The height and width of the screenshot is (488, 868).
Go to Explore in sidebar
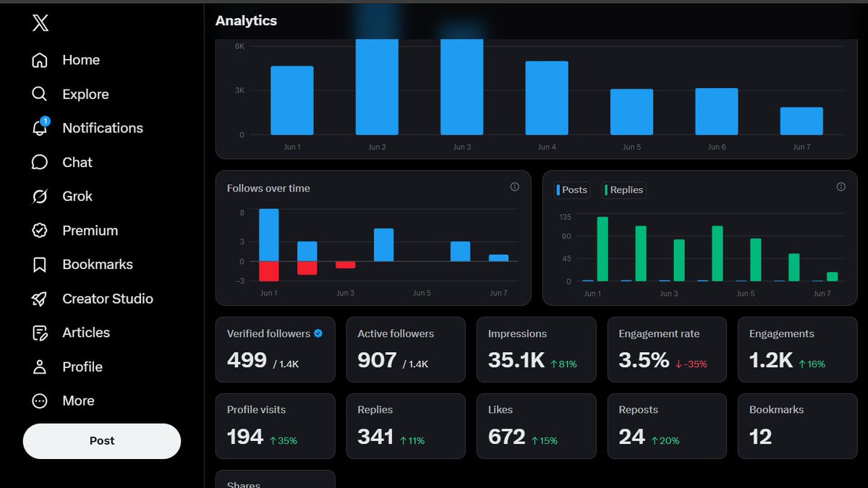(x=85, y=94)
